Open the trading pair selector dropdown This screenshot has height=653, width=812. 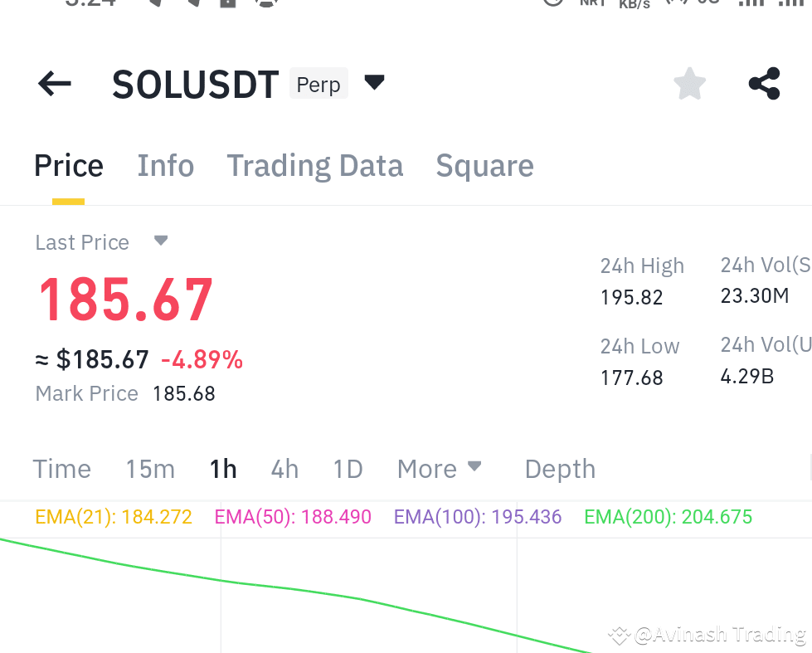[373, 83]
